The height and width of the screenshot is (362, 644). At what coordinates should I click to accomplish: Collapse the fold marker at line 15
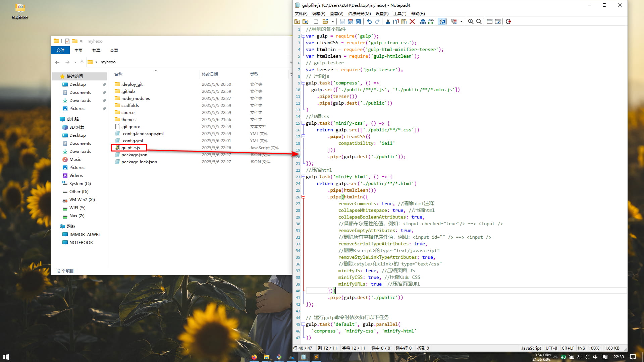point(303,123)
